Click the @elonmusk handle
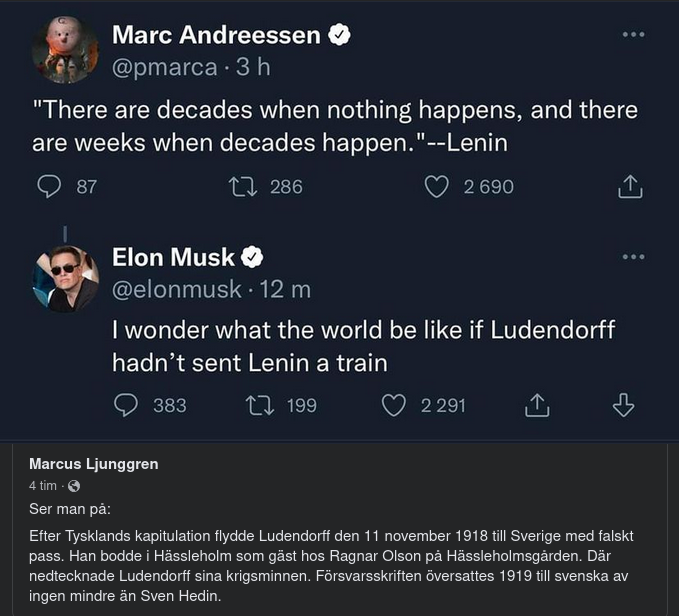679x616 pixels. 176,289
